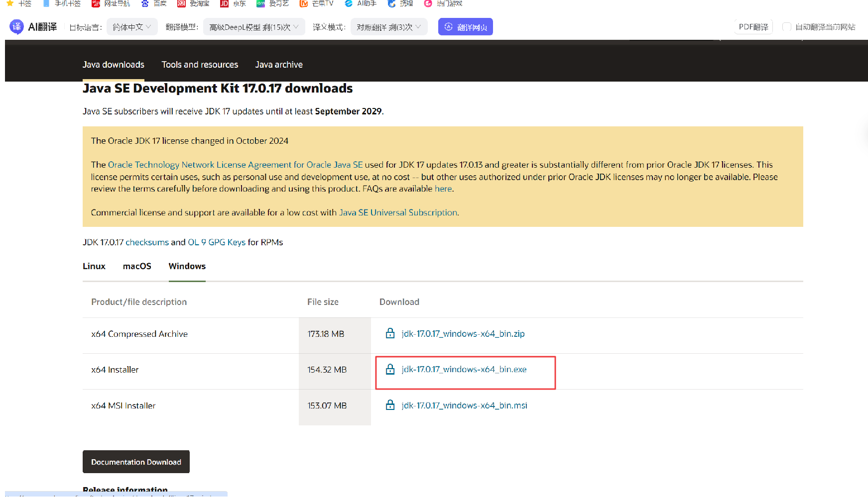This screenshot has width=868, height=500.
Task: Open the OL 9 GPG Keys link
Action: pos(217,242)
